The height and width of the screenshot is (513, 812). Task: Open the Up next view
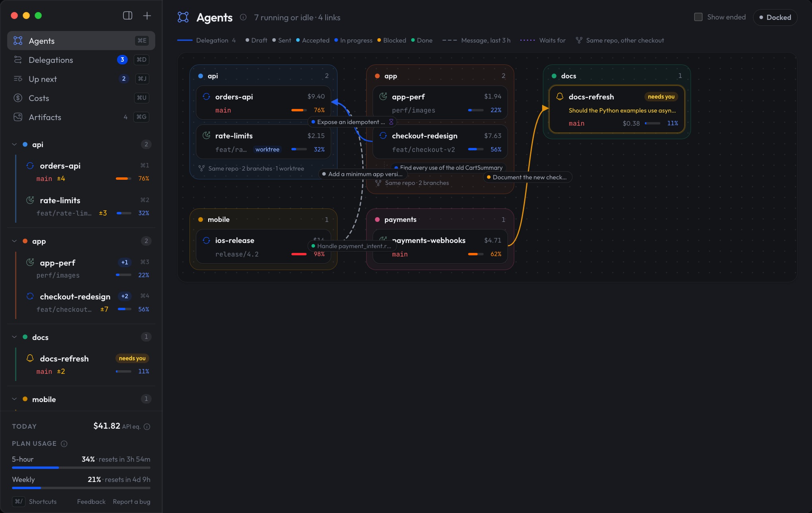81,79
